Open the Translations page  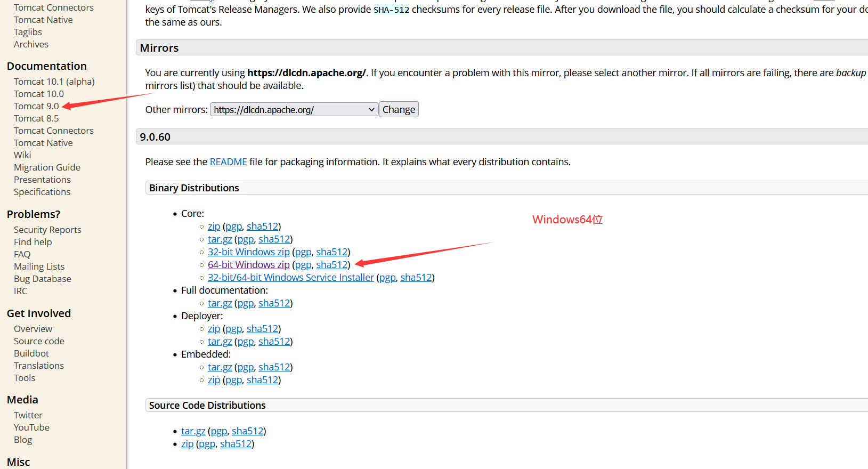coord(39,366)
